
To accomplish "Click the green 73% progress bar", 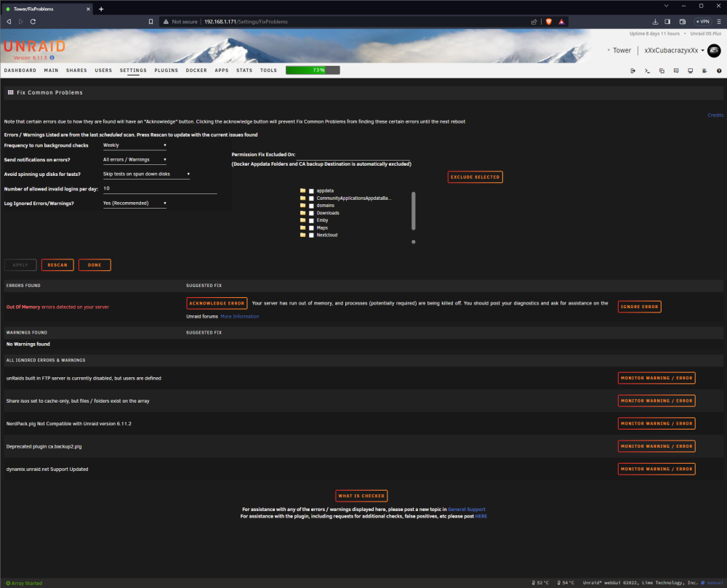I will (313, 71).
